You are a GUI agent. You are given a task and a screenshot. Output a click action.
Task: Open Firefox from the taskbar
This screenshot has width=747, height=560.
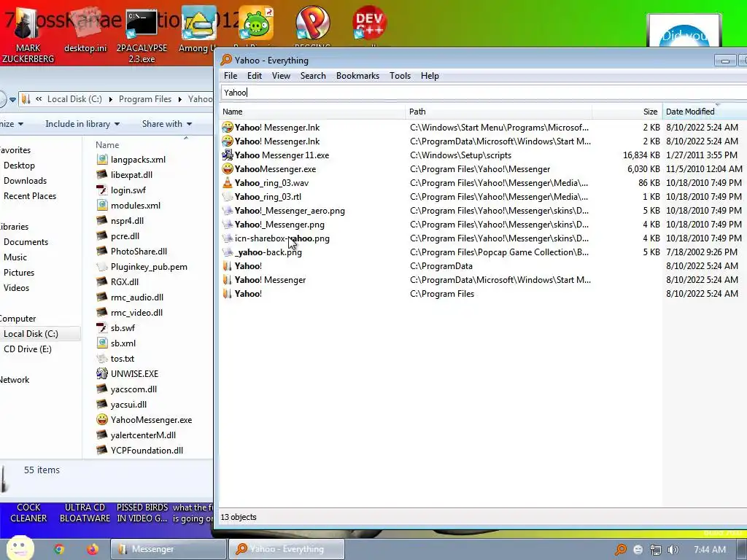(x=93, y=549)
